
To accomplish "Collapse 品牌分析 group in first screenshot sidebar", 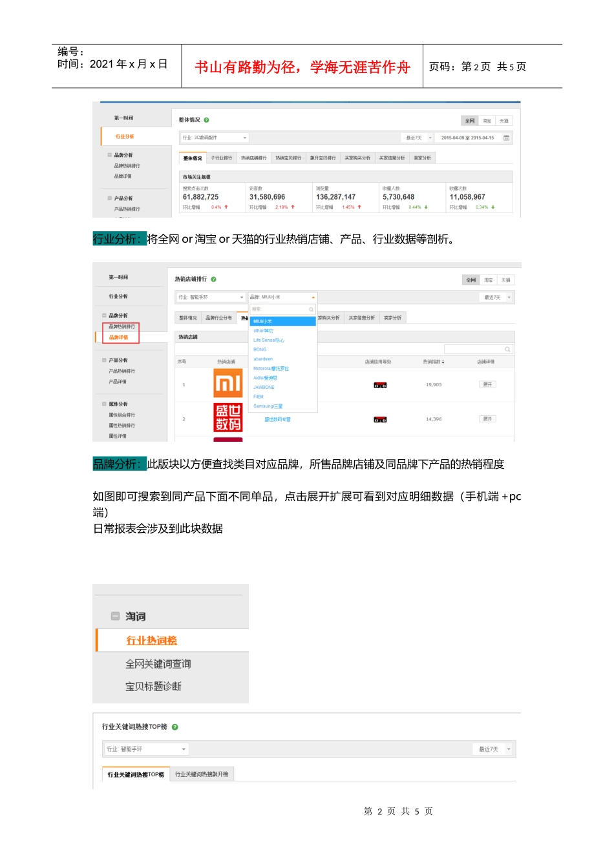I will coord(110,155).
